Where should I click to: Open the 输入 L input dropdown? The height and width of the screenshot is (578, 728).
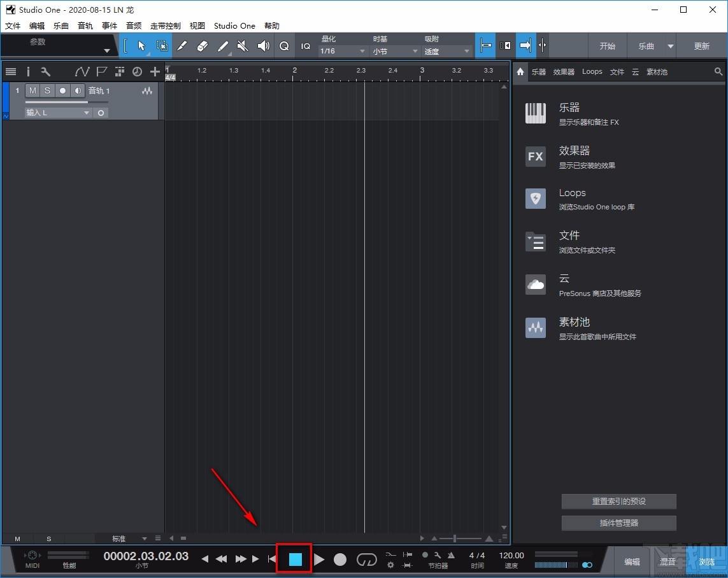58,113
